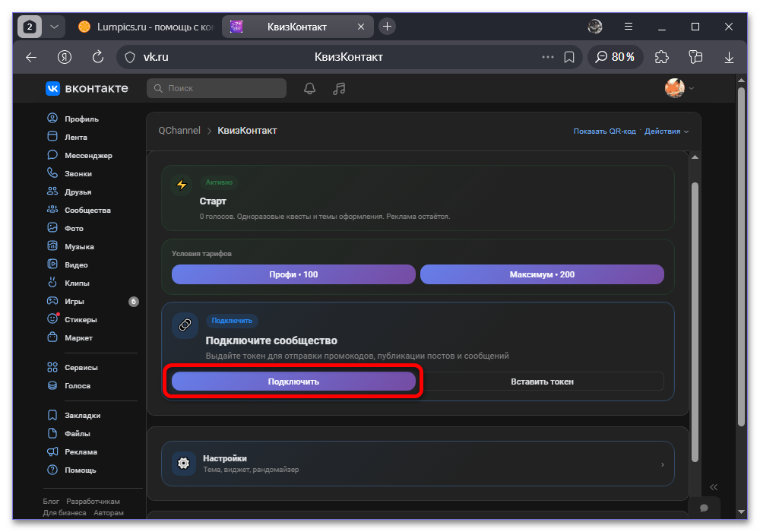Go to QChannel breadcrumb link

click(179, 130)
